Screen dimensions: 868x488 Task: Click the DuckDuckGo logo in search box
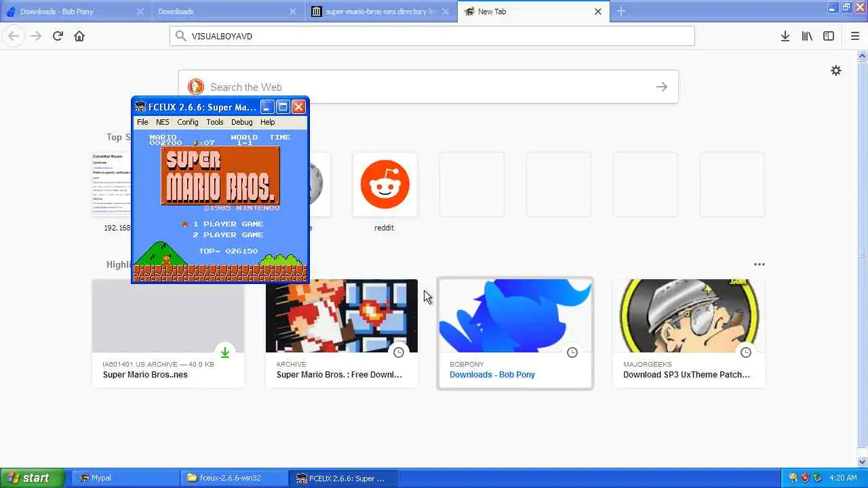196,87
